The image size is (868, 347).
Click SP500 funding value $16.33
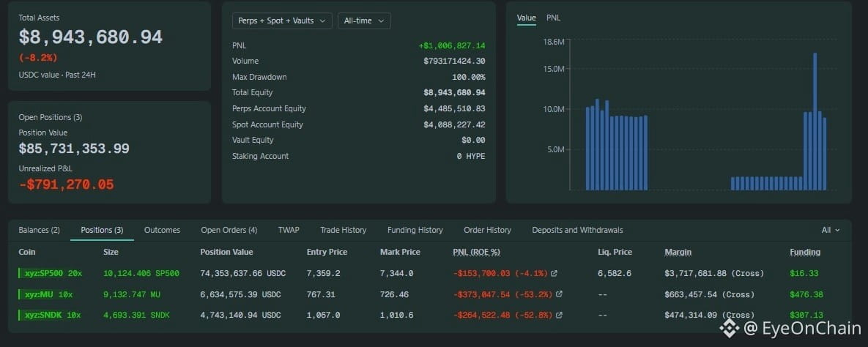pyautogui.click(x=804, y=273)
